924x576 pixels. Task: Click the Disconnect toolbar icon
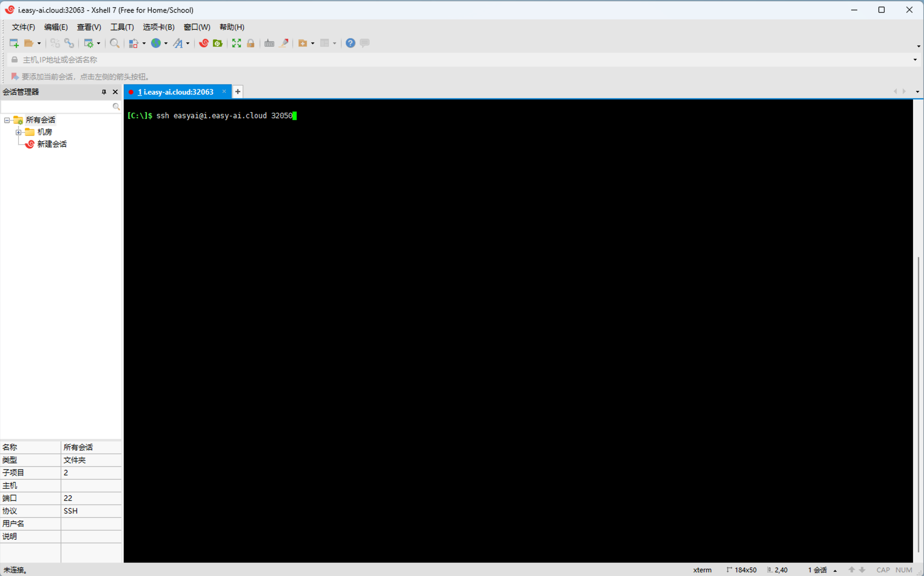click(55, 43)
